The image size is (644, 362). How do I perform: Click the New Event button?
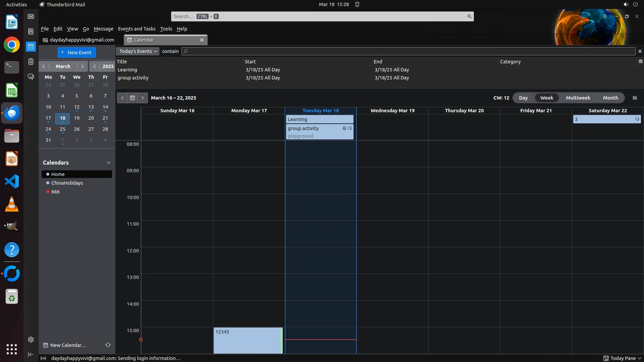click(77, 52)
